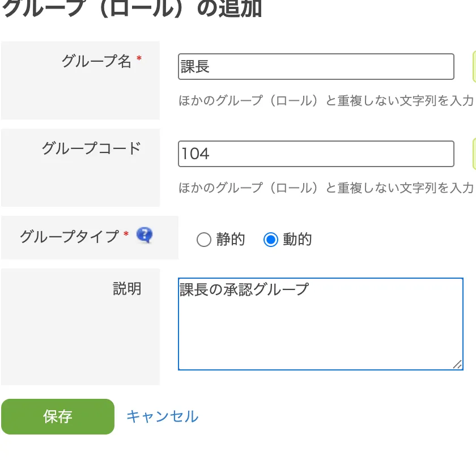Click the 動的 label text
The height and width of the screenshot is (460, 476).
(x=297, y=240)
